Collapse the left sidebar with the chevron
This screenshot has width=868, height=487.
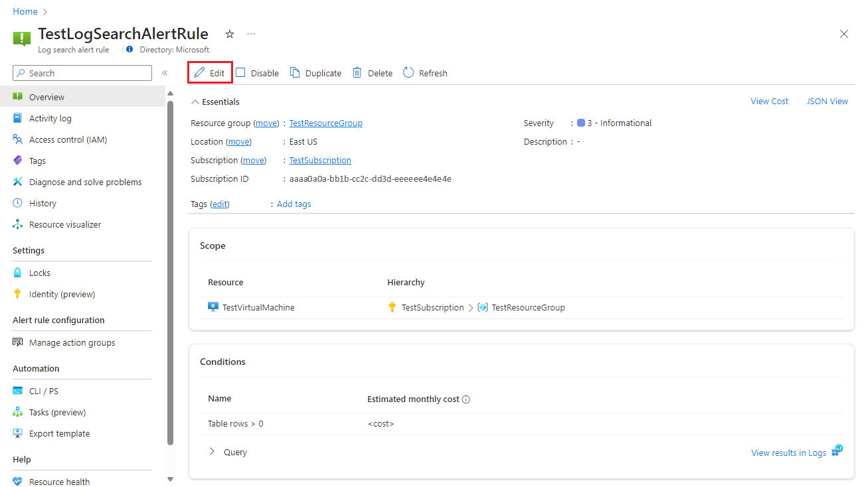[165, 73]
